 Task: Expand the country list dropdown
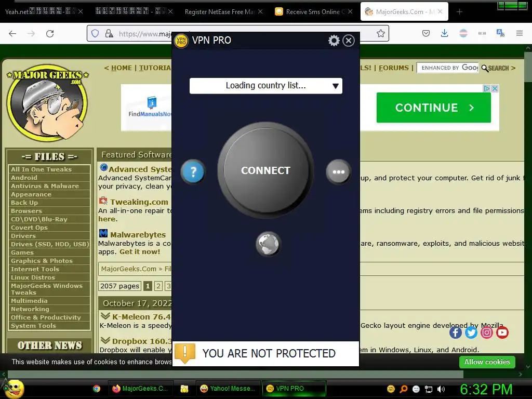click(265, 86)
